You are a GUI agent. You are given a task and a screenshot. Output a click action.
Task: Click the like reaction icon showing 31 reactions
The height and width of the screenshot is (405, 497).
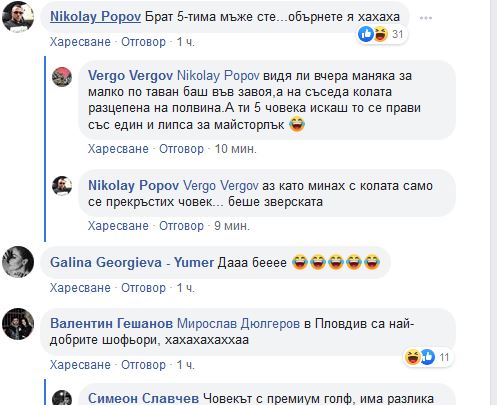[366, 34]
